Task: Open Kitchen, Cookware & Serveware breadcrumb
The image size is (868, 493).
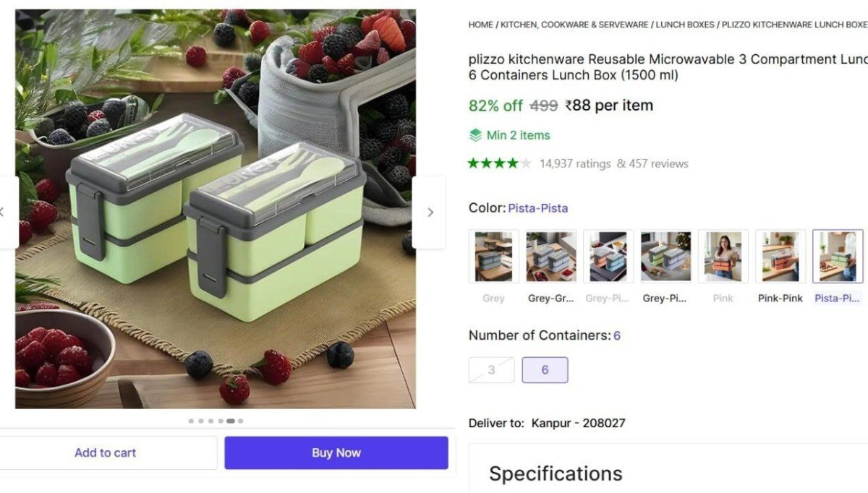Action: (574, 25)
